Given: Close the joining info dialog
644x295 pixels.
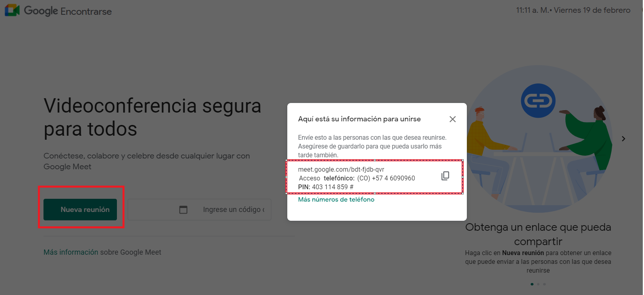Looking at the screenshot, I should point(452,119).
